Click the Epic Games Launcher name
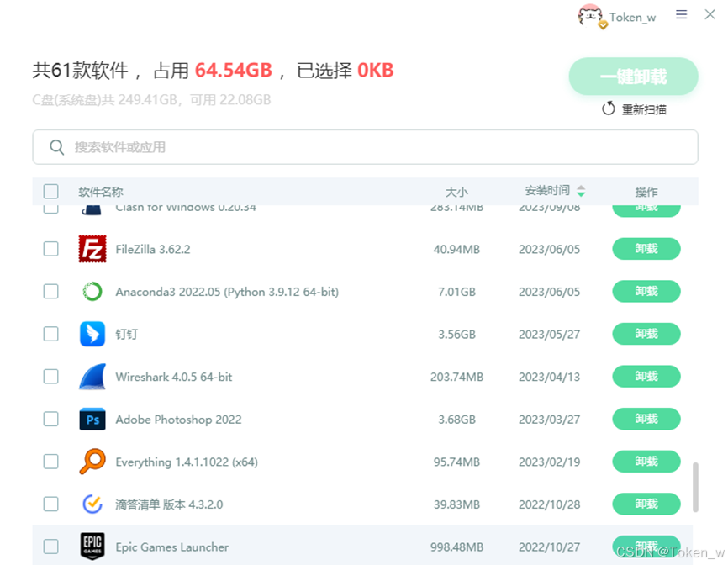This screenshot has width=728, height=565. [171, 547]
